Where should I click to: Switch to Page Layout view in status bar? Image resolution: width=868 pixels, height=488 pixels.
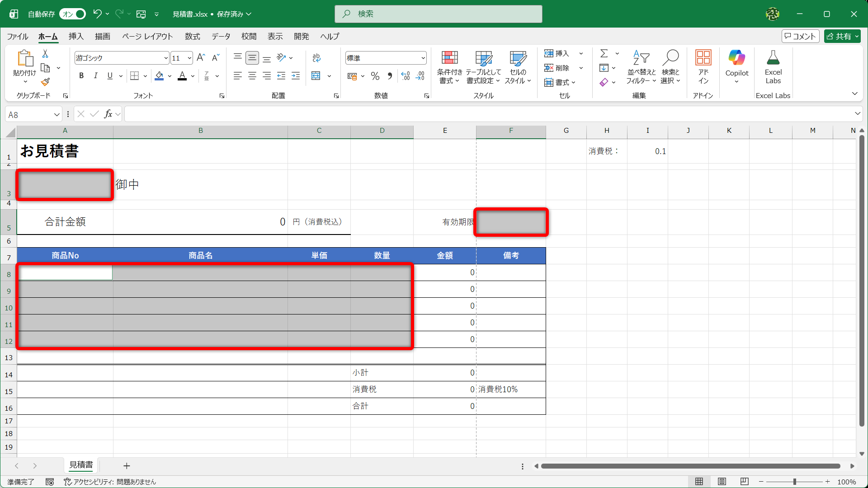(x=722, y=482)
